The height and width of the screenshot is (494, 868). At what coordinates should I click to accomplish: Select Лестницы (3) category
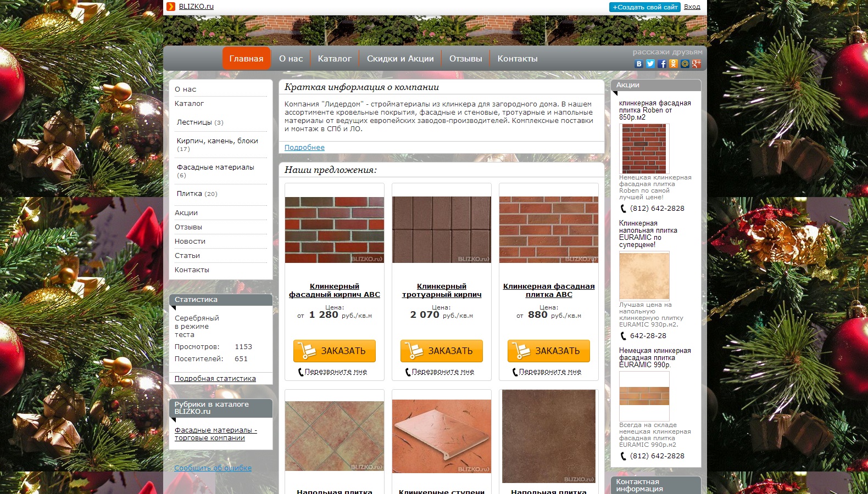200,122
